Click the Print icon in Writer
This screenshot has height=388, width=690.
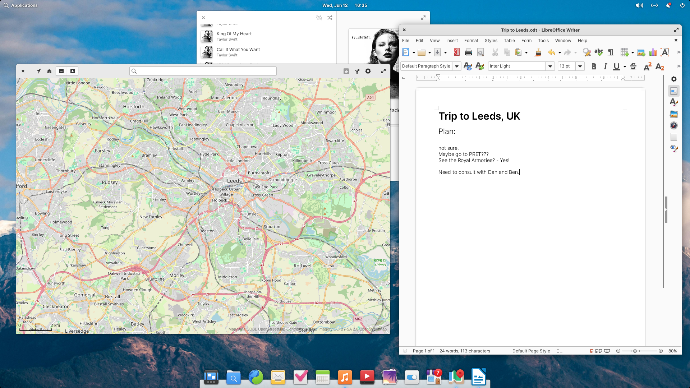468,52
